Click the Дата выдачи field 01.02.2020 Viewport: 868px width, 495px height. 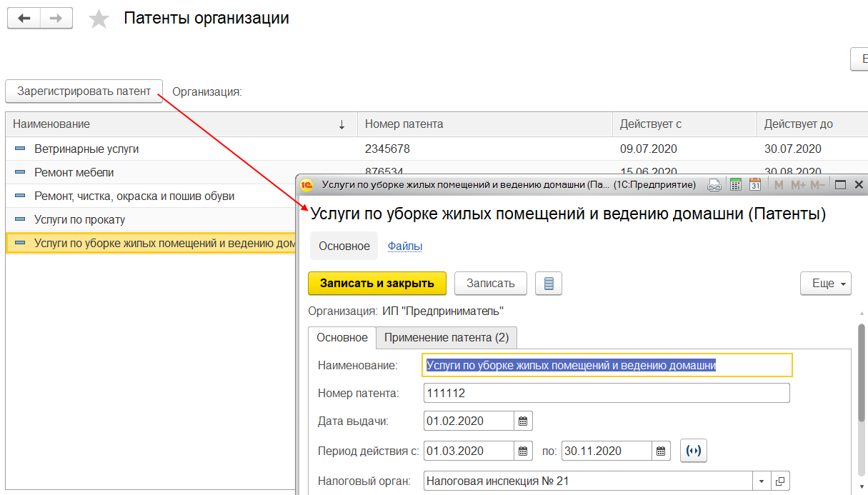469,421
